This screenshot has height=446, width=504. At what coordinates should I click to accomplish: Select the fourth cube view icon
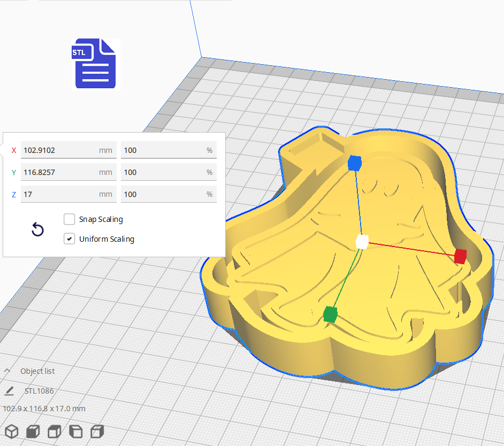tap(75, 432)
